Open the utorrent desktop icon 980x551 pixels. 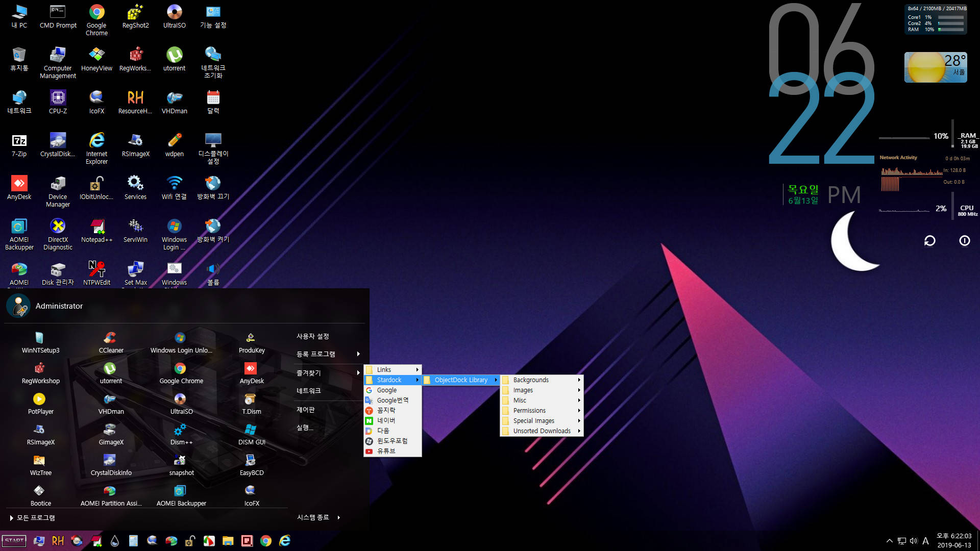coord(174,59)
